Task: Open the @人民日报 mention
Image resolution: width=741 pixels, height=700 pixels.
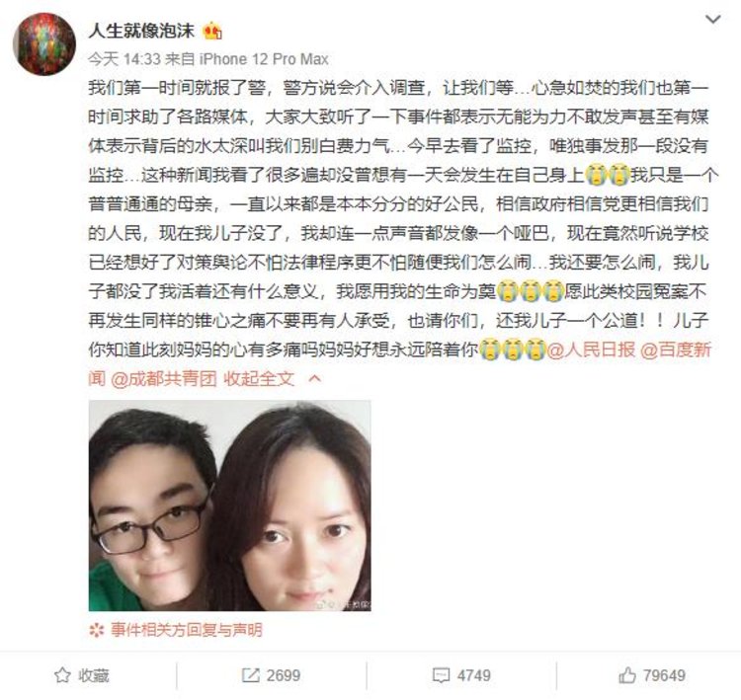Action: (591, 350)
